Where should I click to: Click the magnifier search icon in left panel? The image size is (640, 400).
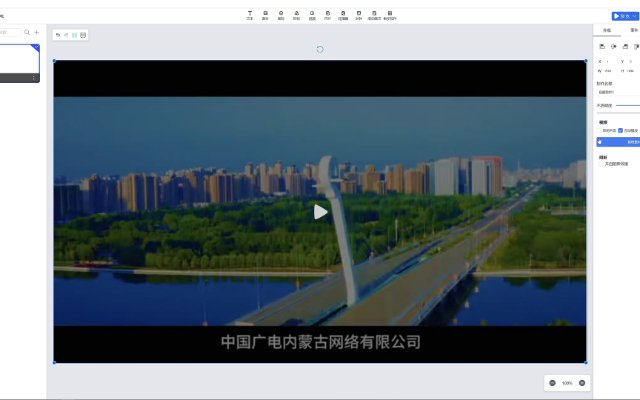coord(27,32)
